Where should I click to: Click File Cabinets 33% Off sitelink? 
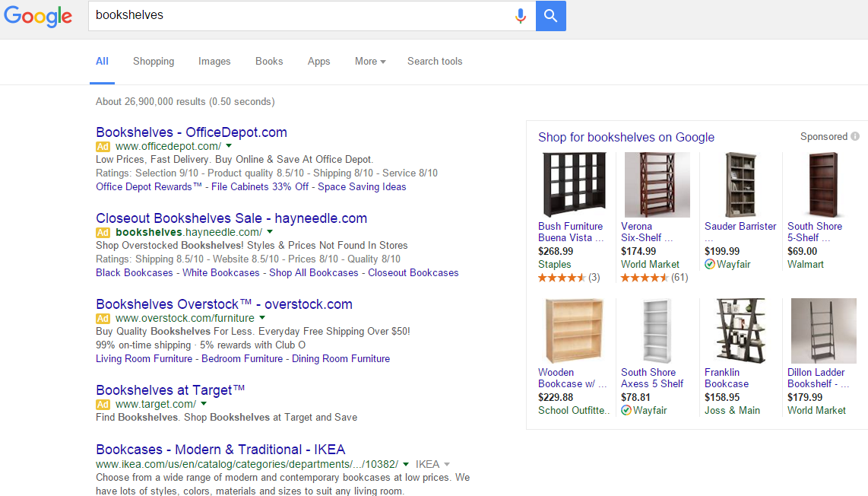(260, 187)
